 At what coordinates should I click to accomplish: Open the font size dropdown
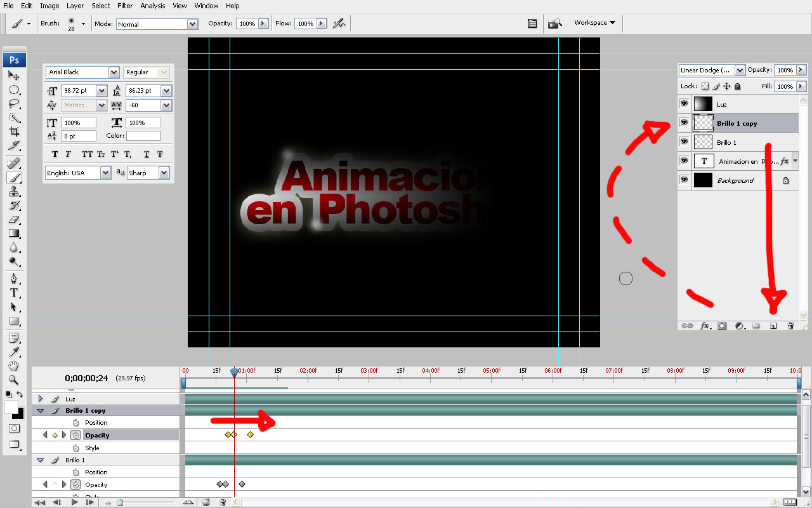[x=101, y=91]
